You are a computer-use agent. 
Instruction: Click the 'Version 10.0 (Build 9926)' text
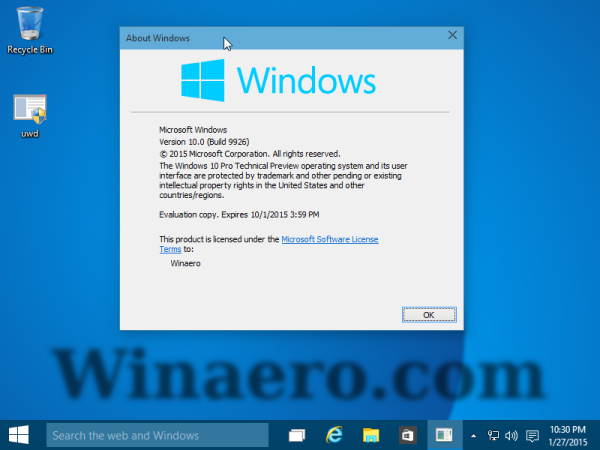pyautogui.click(x=204, y=142)
